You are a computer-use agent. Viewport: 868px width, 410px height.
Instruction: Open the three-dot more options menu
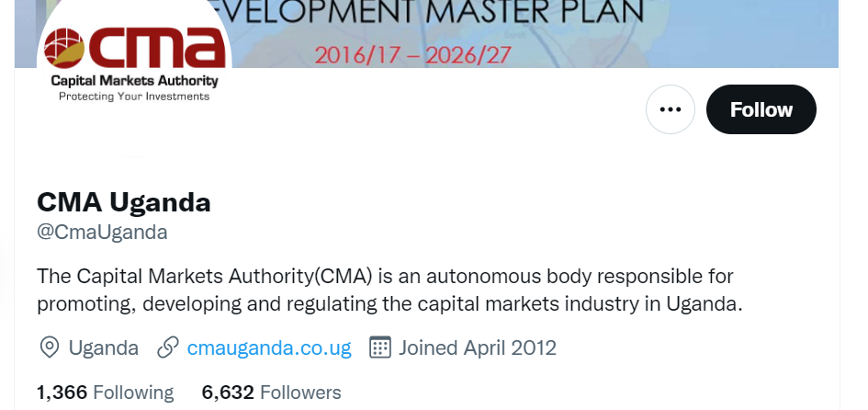pos(671,109)
